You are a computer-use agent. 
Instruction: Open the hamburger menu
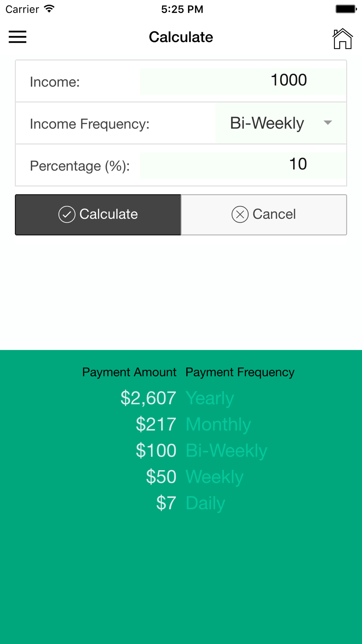coord(17,37)
